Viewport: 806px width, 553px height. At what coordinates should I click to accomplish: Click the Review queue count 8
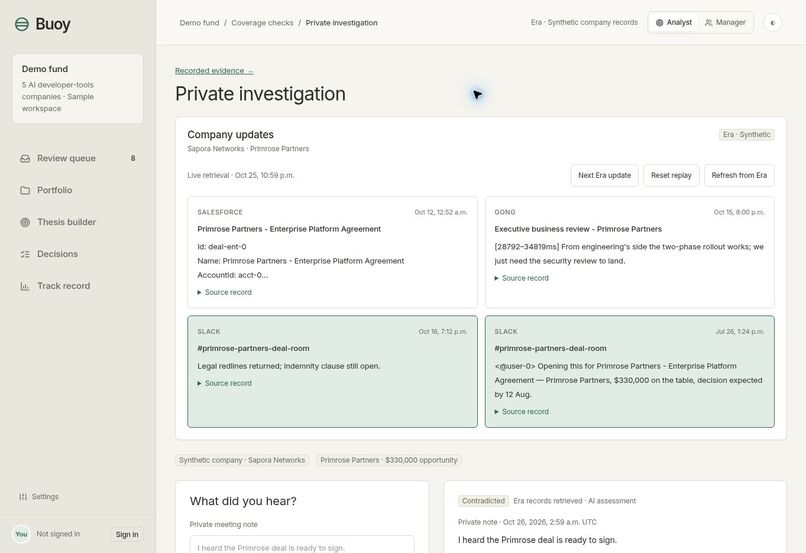133,158
